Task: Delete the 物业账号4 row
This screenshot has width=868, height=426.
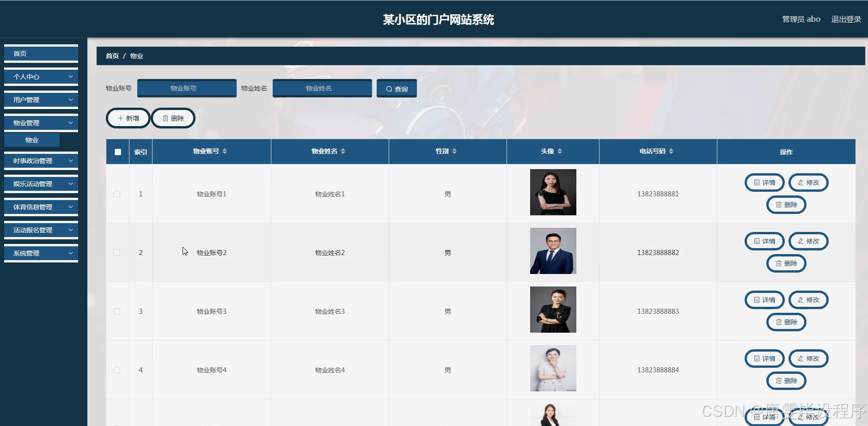Action: [x=786, y=381]
